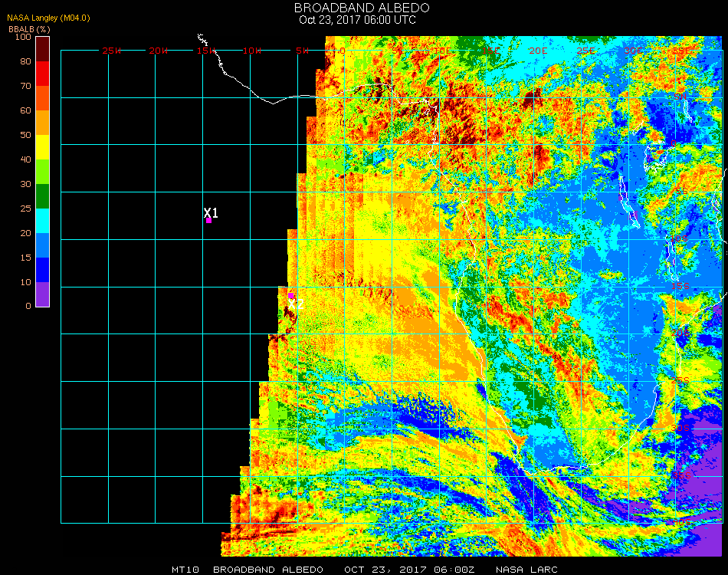Image resolution: width=728 pixels, height=575 pixels.
Task: Click the '5N' latitude label
Action: pyautogui.click(x=680, y=97)
